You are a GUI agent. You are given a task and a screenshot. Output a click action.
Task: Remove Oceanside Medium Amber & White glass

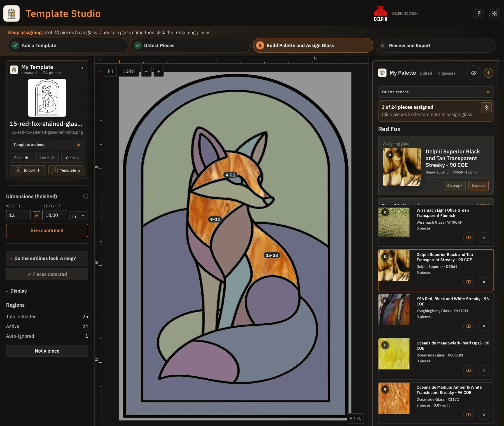[484, 415]
